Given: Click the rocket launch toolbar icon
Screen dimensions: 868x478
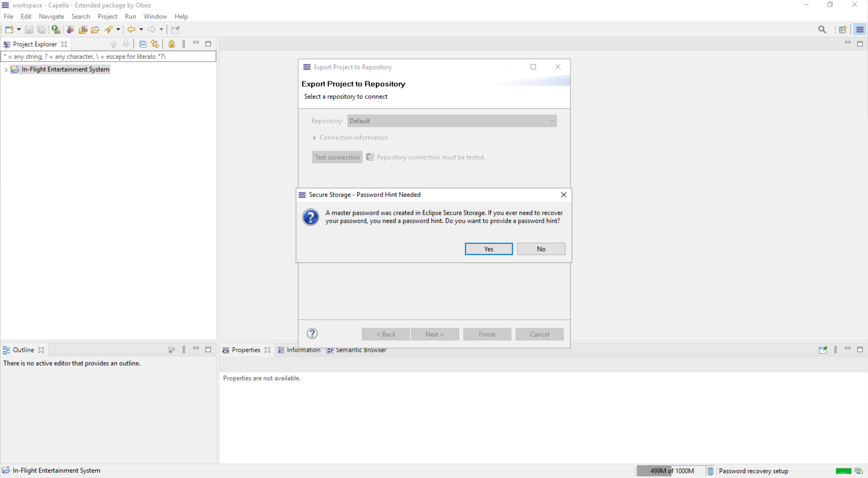Looking at the screenshot, I should click(x=108, y=30).
